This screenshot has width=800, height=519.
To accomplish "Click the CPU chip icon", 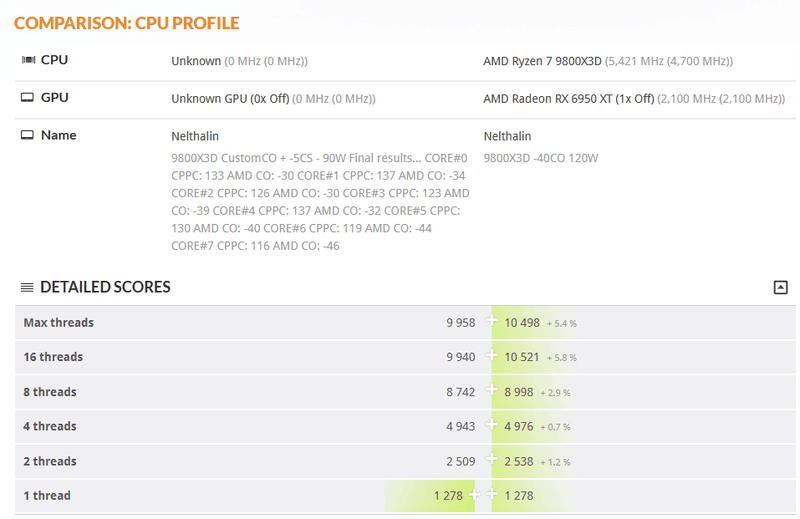I will click(28, 60).
